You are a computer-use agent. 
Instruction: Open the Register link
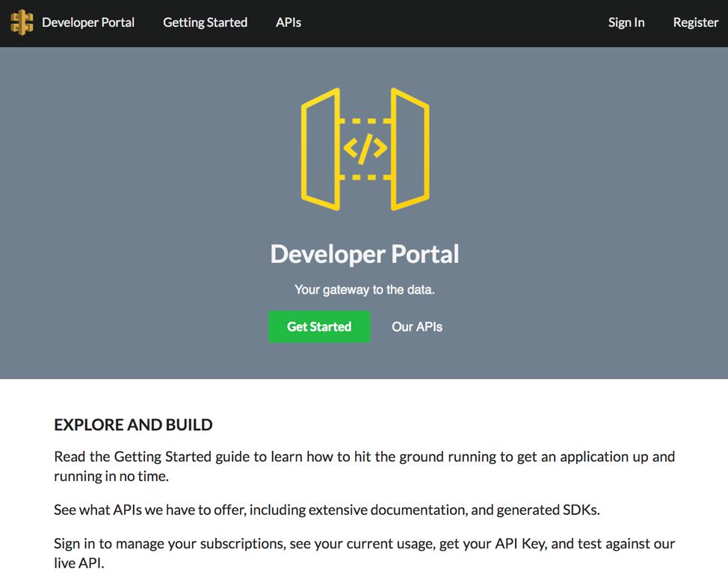(x=696, y=22)
